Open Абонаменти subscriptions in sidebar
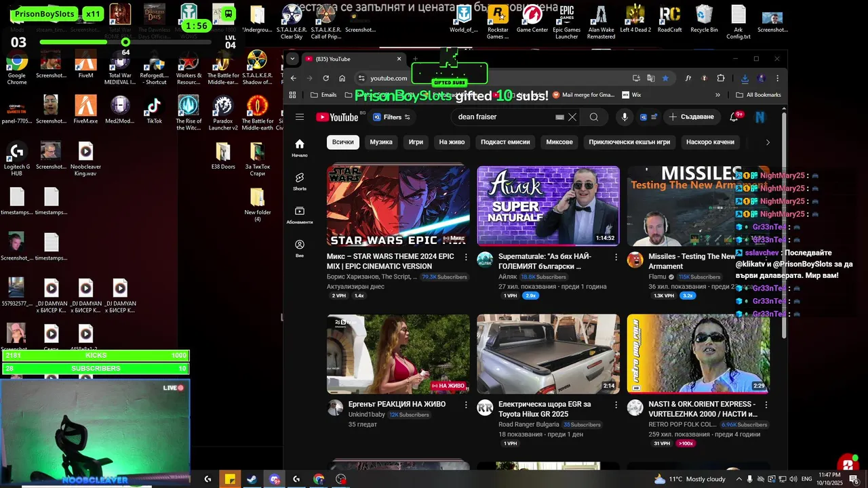868x488 pixels. pos(300,215)
